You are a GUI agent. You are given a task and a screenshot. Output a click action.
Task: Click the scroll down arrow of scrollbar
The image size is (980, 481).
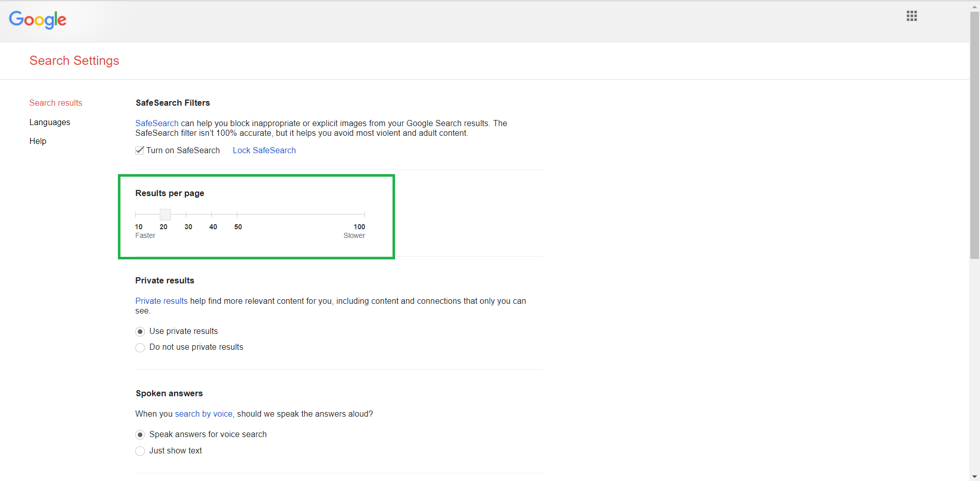[974, 476]
